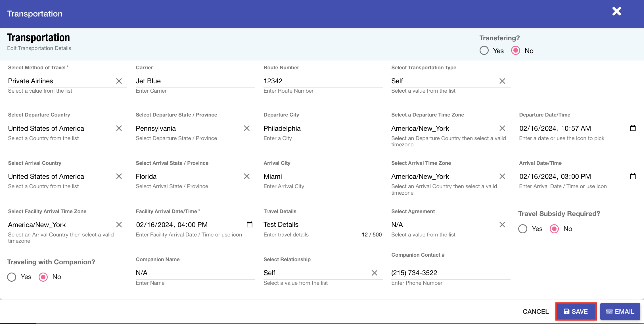Click the Save button
The height and width of the screenshot is (324, 644).
click(x=576, y=311)
